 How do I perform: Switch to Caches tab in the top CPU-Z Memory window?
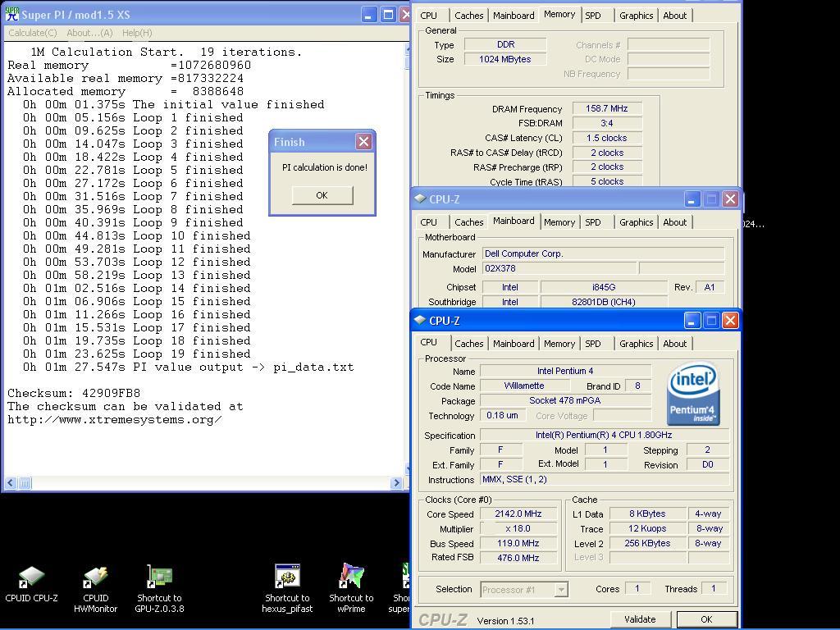pyautogui.click(x=468, y=16)
